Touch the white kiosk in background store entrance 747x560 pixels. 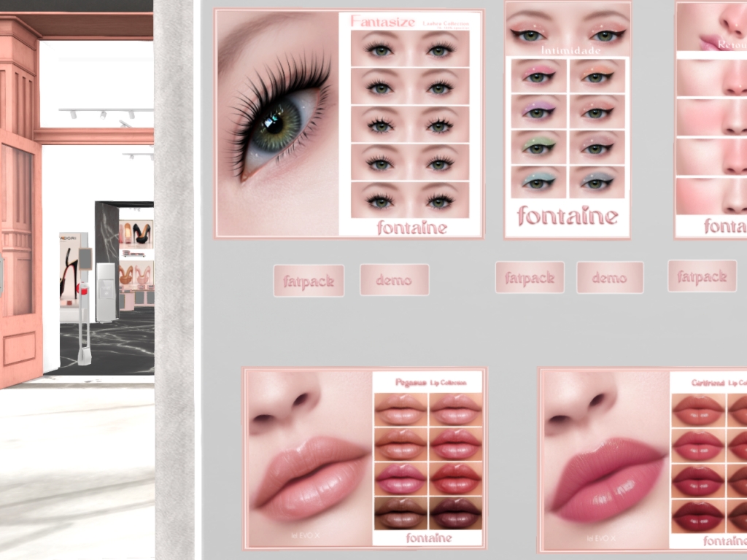tap(107, 292)
